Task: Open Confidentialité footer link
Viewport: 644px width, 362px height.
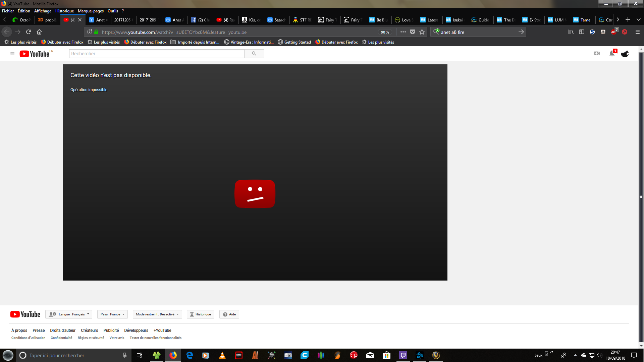Action: [x=61, y=338]
